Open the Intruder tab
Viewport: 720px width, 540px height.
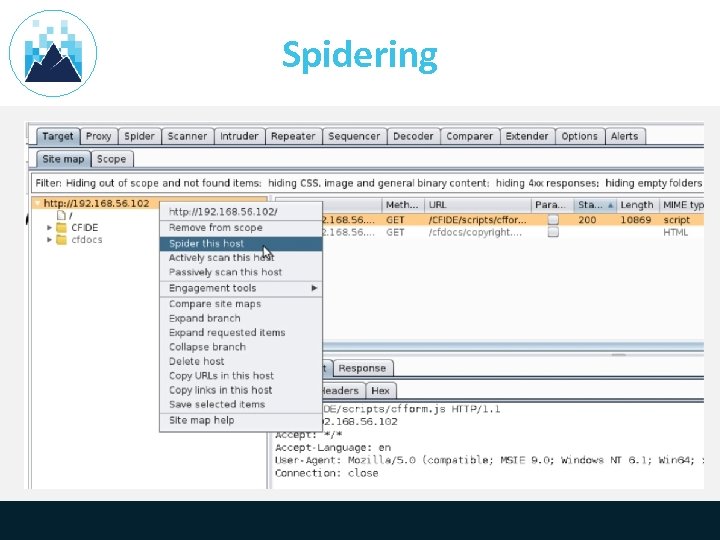(239, 136)
